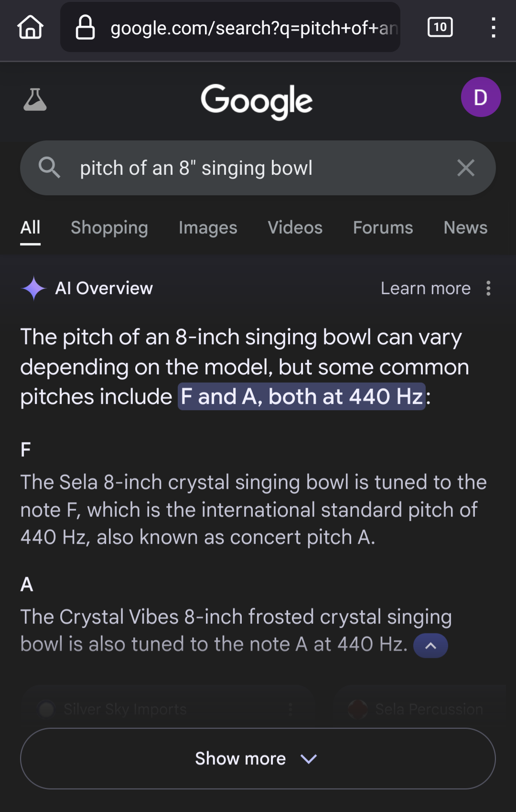The image size is (516, 812).
Task: Go to the Google logo homepage
Action: pyautogui.click(x=257, y=101)
